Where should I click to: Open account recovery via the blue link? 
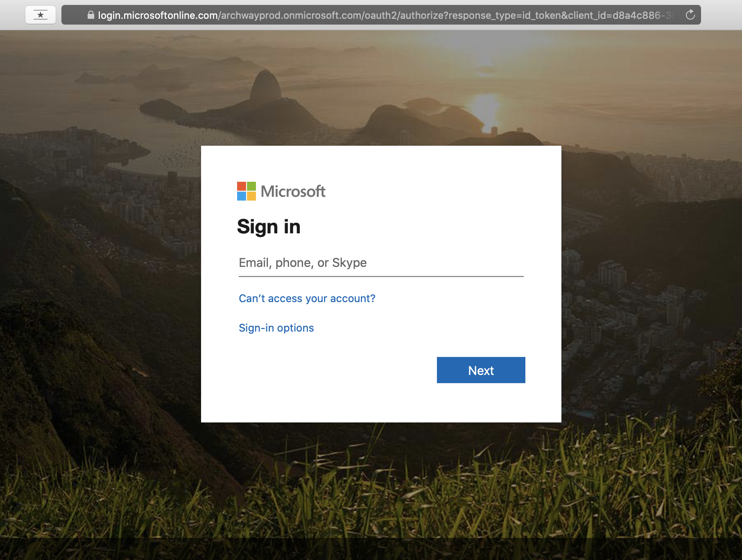point(307,298)
